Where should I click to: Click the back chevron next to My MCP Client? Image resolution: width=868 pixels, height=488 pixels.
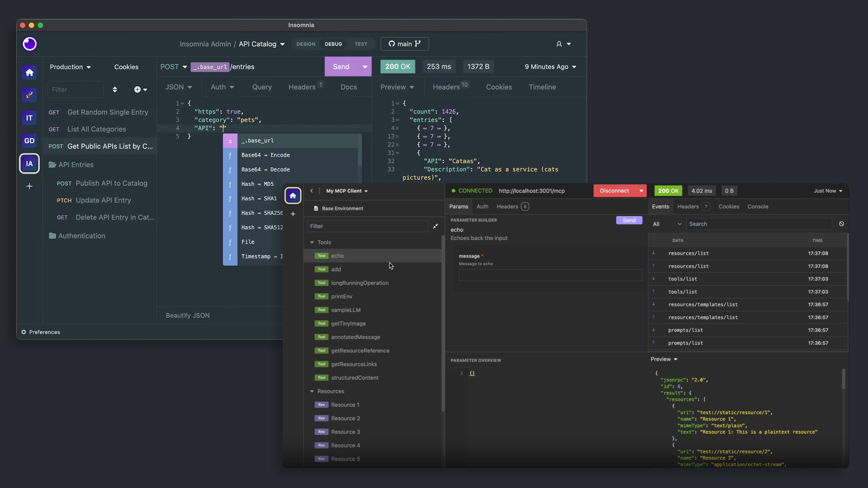312,191
